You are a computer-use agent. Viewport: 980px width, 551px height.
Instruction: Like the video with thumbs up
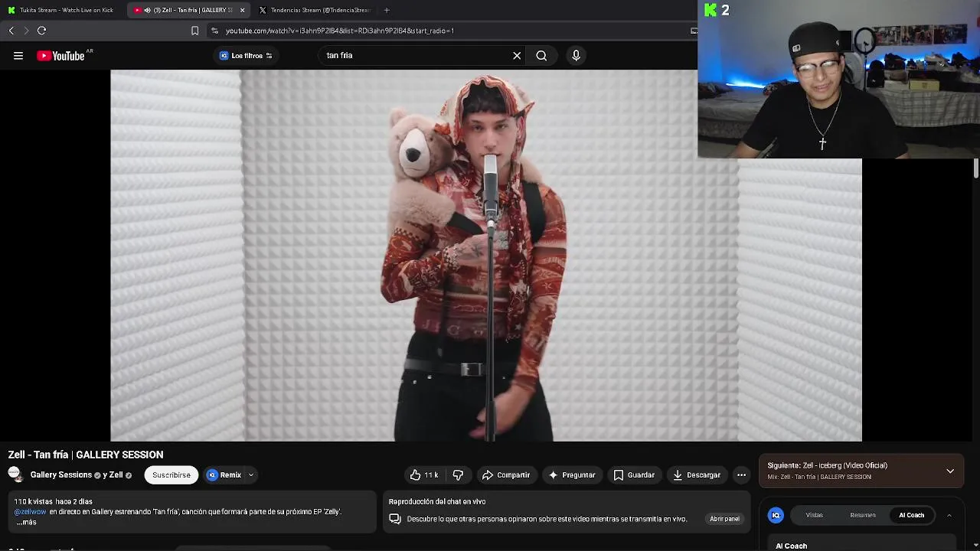click(x=423, y=475)
